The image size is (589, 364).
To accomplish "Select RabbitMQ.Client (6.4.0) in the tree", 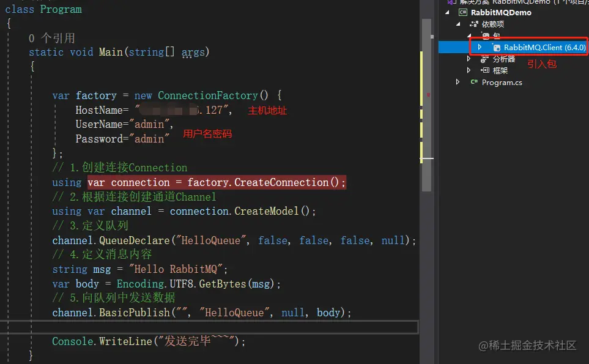I will (x=544, y=48).
